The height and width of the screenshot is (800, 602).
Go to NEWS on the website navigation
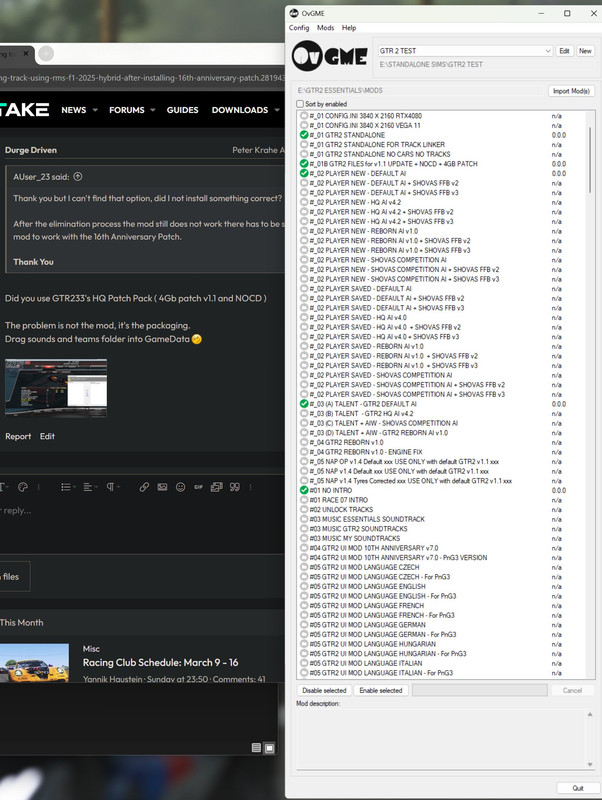click(74, 110)
